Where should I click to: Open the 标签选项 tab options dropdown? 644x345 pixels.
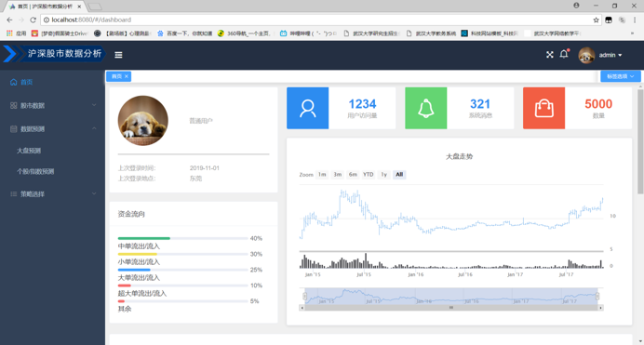[x=620, y=76]
